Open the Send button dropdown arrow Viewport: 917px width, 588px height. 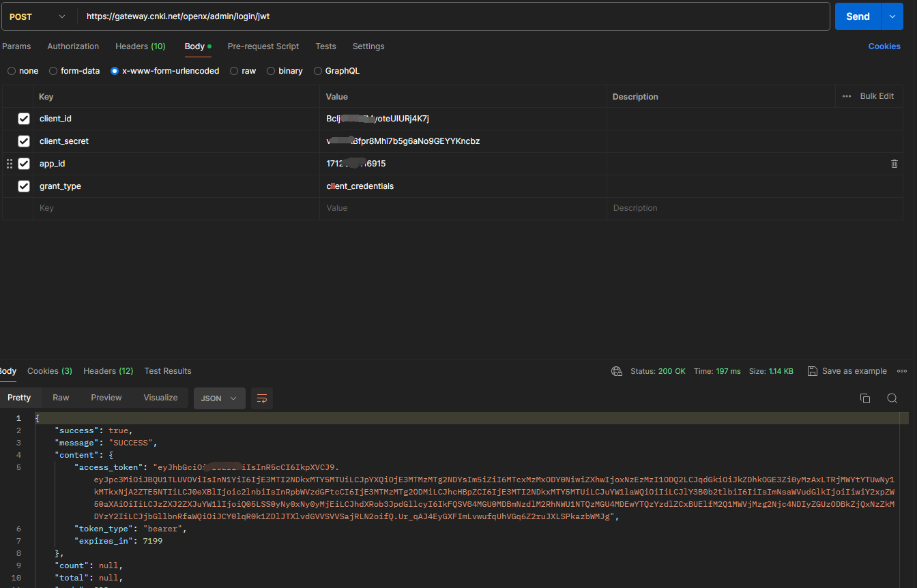point(892,16)
